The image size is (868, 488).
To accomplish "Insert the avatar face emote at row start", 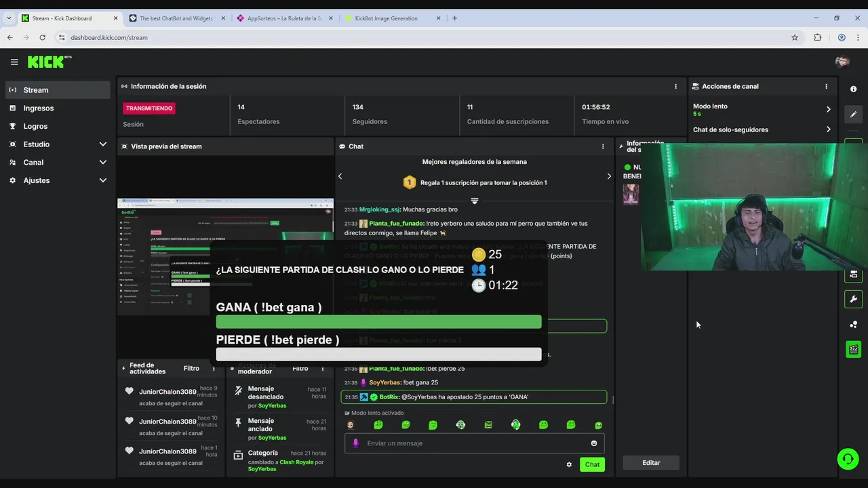I will (351, 425).
